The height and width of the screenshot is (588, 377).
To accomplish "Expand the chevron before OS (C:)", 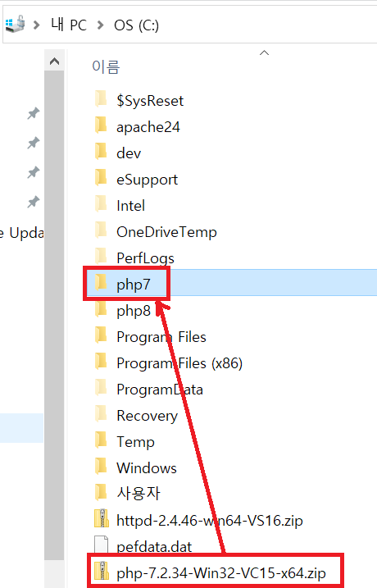I will tap(100, 25).
